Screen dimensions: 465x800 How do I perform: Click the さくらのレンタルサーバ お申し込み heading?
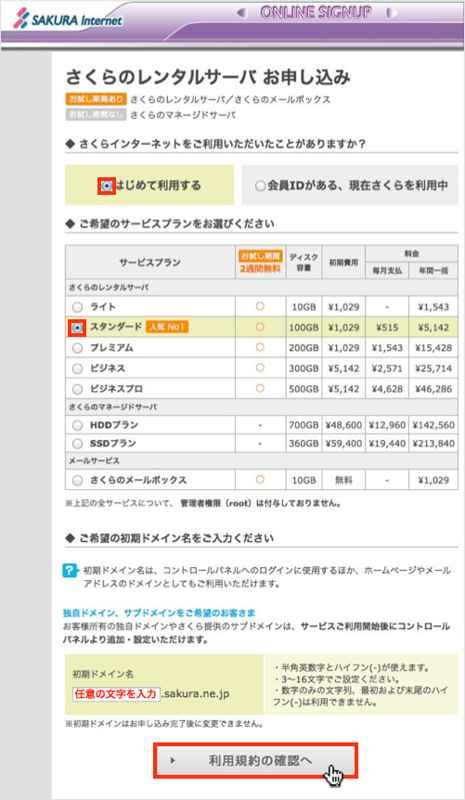point(208,77)
